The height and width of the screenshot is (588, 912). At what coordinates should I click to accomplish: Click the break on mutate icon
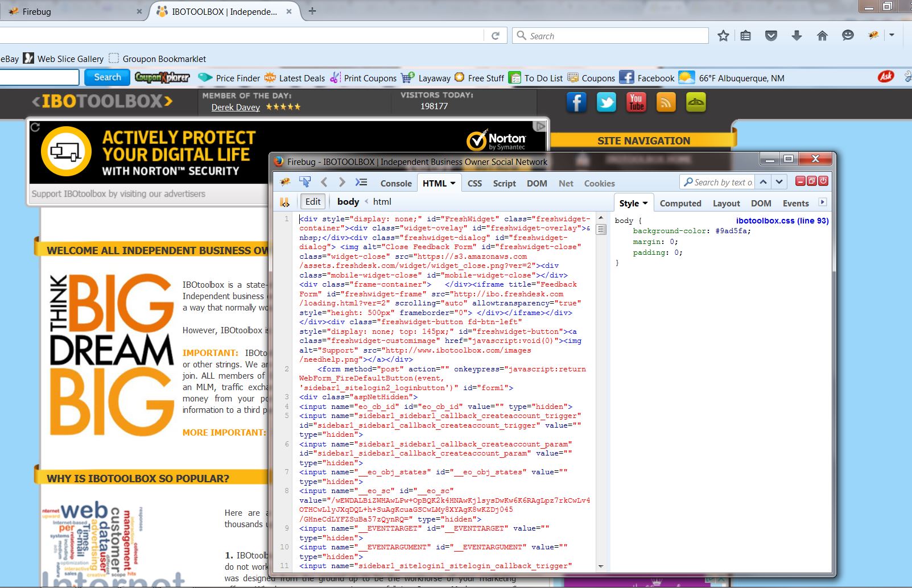(x=285, y=202)
